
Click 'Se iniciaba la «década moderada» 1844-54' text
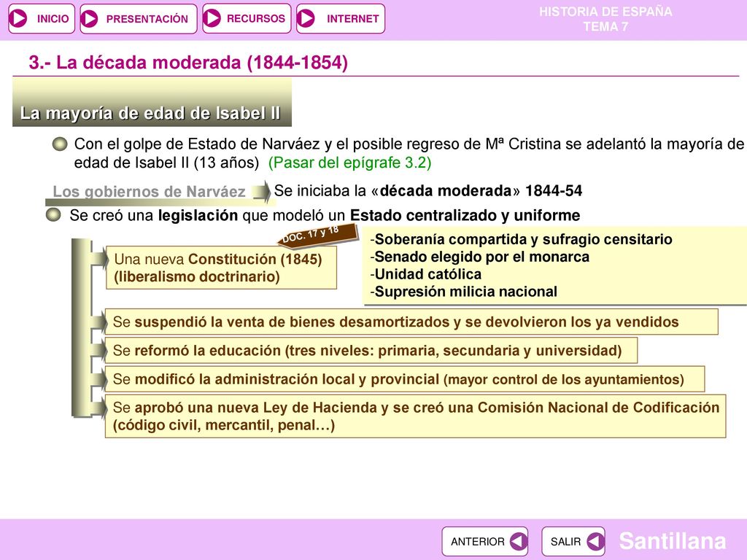coord(427,191)
